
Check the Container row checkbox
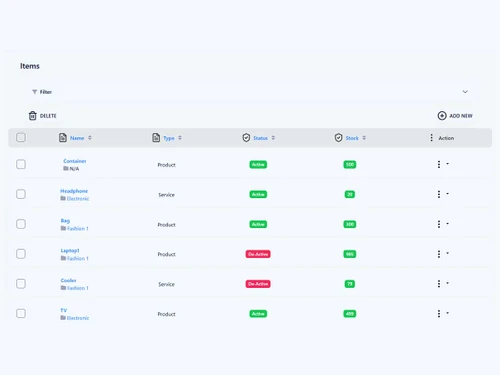(x=21, y=164)
